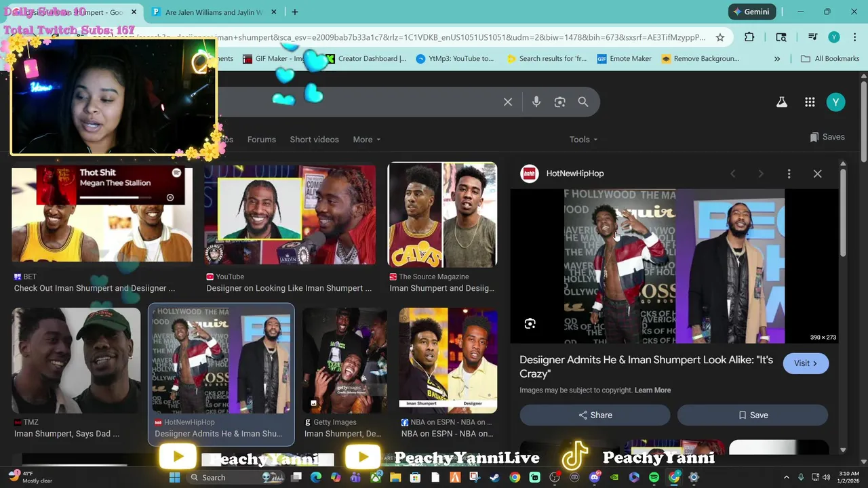Start voice search with microphone icon
This screenshot has height=488, width=868.
tap(536, 102)
